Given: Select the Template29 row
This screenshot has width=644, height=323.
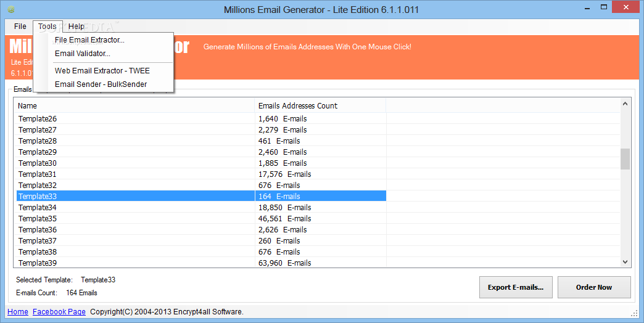Looking at the screenshot, I should point(201,152).
